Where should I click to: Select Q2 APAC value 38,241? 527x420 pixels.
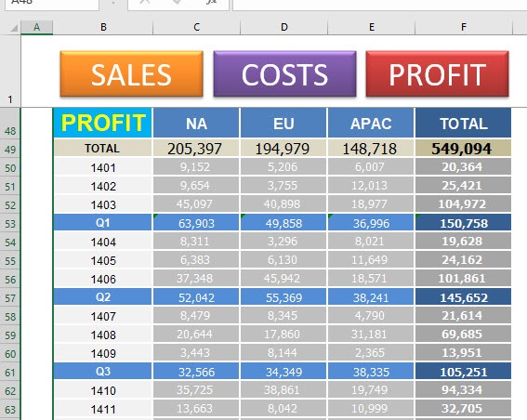pyautogui.click(x=371, y=297)
